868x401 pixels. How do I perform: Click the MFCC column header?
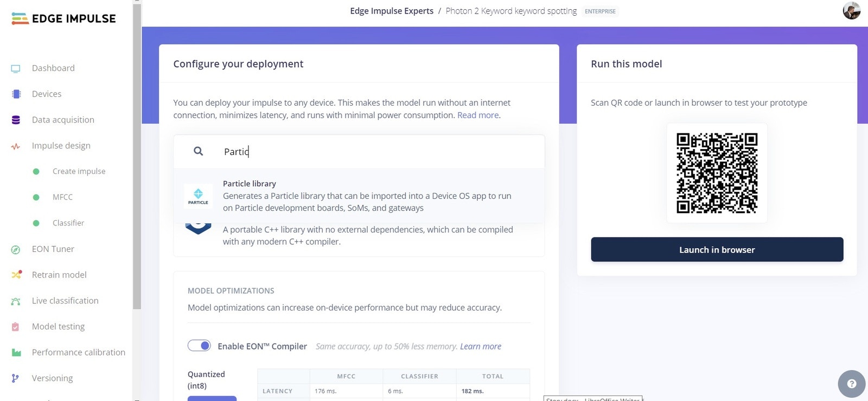pyautogui.click(x=346, y=376)
